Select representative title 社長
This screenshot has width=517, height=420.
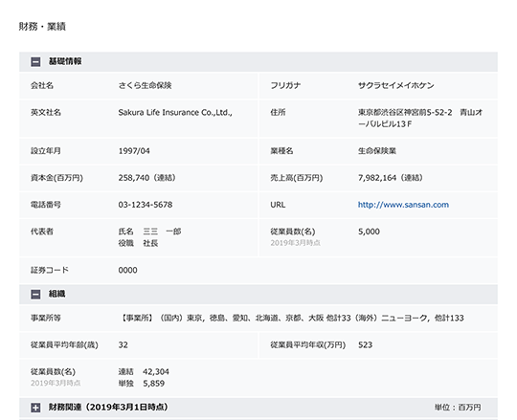pos(150,243)
